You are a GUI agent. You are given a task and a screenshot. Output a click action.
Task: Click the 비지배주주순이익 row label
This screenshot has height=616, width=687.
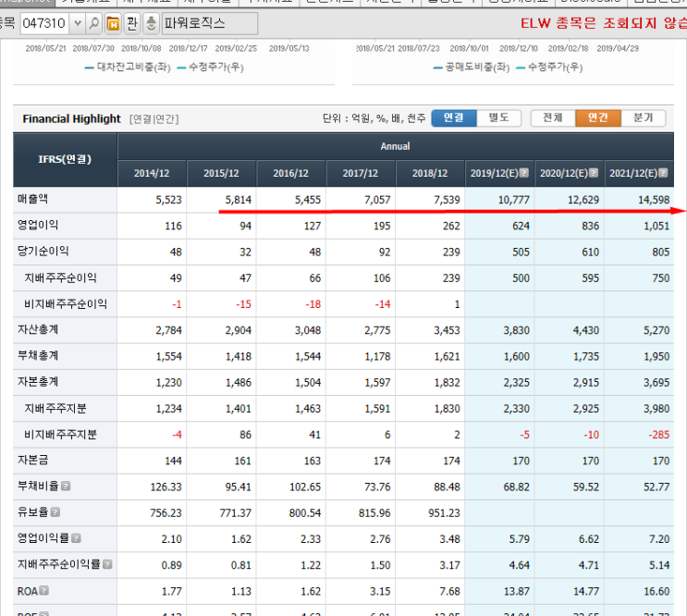pos(66,303)
